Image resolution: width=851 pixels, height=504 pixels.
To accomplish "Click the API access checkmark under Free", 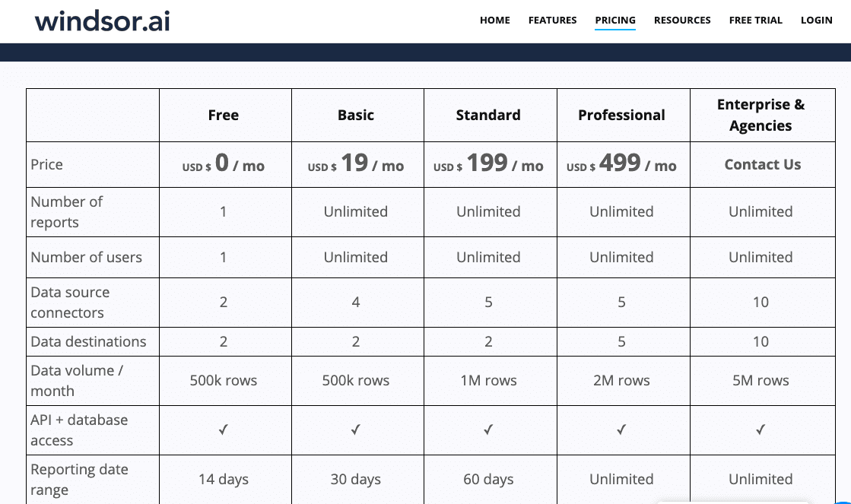I will [x=223, y=430].
